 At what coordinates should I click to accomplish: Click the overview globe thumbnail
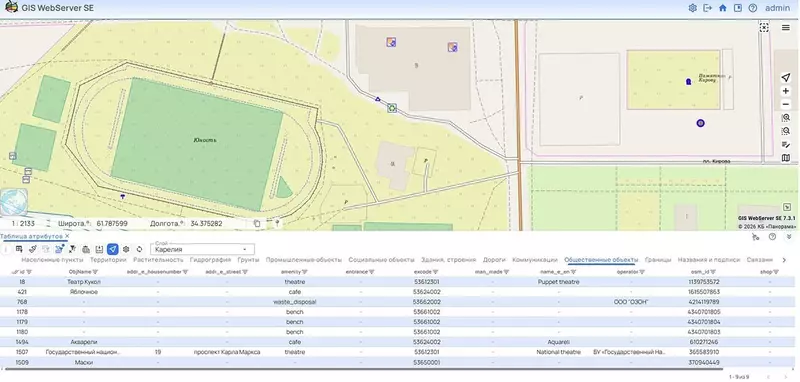pos(14,202)
